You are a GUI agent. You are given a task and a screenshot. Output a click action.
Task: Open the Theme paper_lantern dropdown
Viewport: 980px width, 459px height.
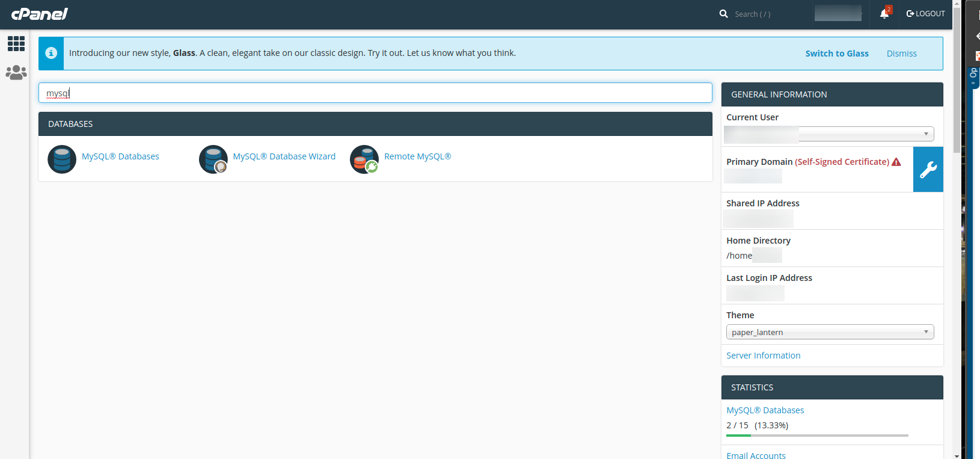[x=830, y=332]
